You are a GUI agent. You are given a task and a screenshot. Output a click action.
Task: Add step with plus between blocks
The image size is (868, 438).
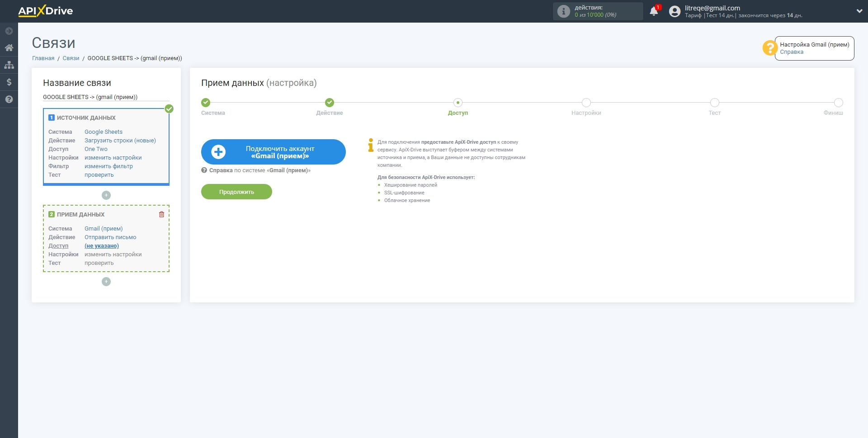pos(106,195)
